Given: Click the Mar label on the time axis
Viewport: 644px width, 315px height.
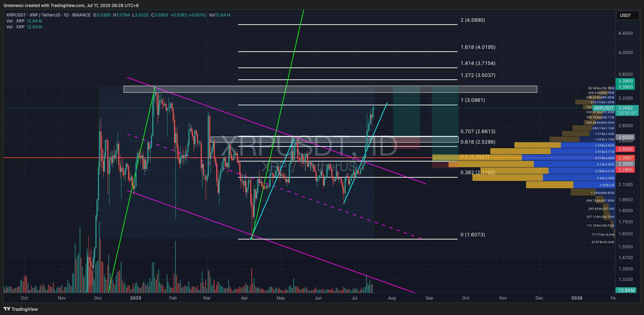Looking at the screenshot, I should point(207,298).
